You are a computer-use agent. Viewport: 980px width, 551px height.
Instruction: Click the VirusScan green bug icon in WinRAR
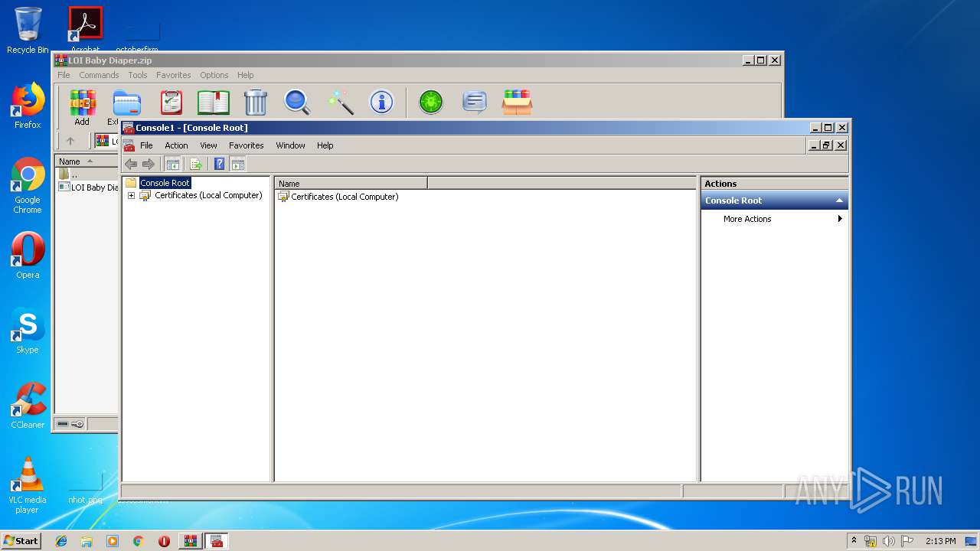click(431, 102)
